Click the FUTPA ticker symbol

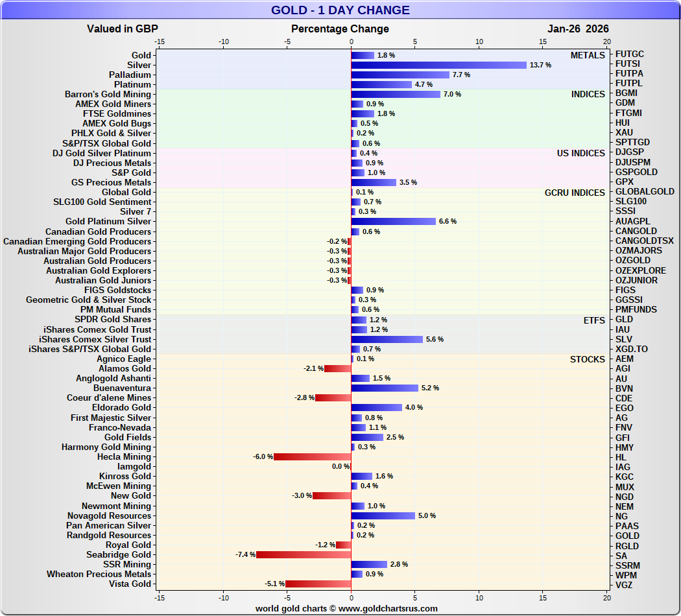click(x=629, y=74)
